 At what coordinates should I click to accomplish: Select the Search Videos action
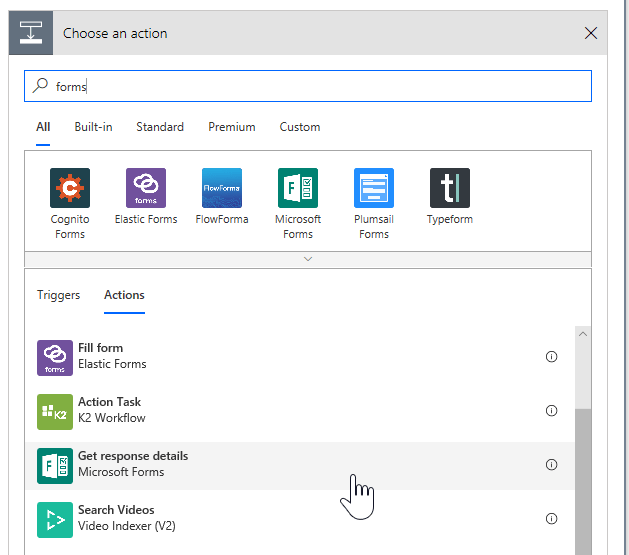pos(300,520)
